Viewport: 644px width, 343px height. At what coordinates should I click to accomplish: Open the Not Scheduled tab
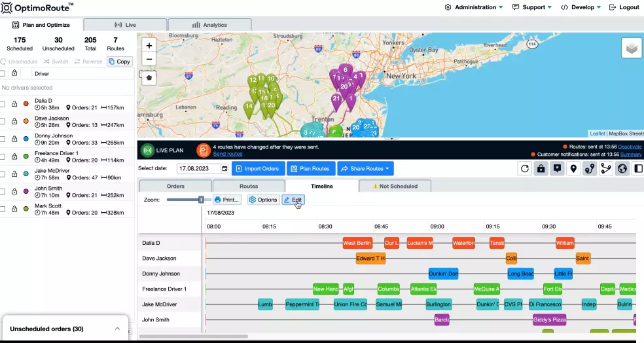pos(395,186)
